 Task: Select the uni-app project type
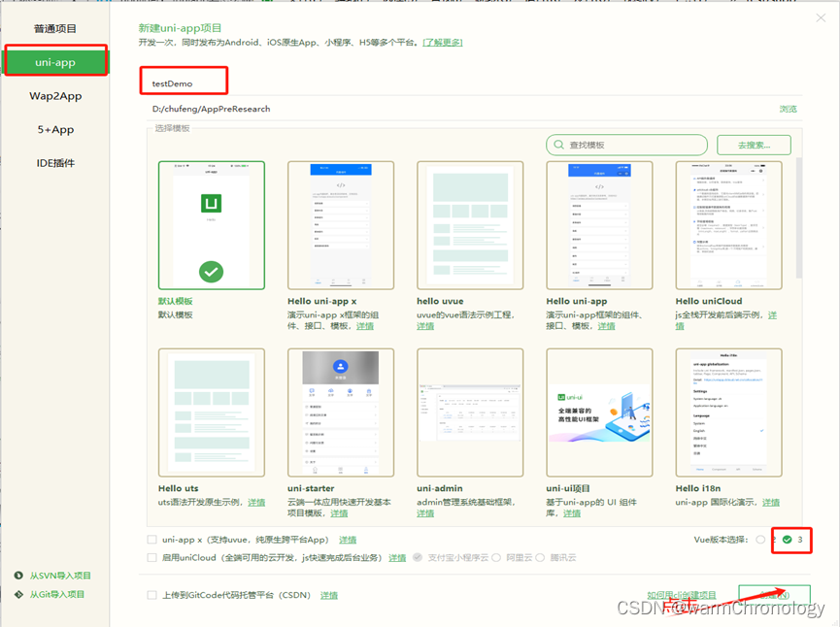55,62
